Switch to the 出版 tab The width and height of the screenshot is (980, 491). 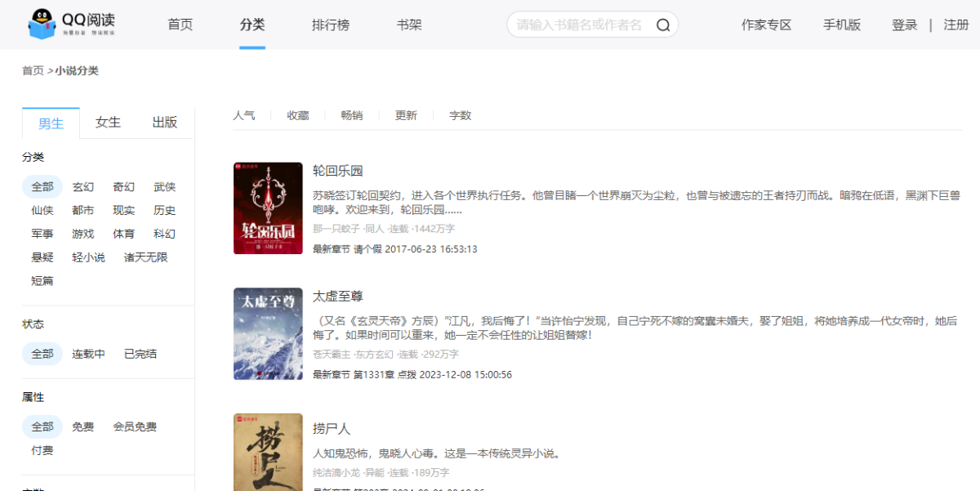coord(165,123)
